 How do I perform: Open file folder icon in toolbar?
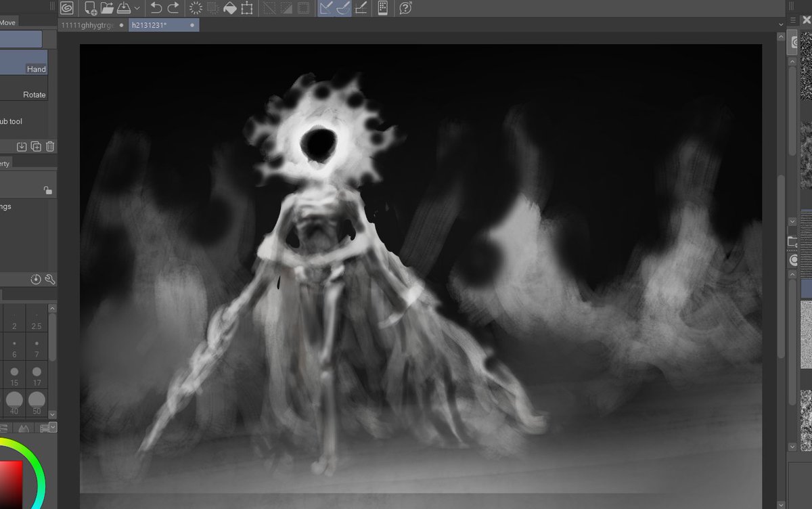[x=107, y=8]
